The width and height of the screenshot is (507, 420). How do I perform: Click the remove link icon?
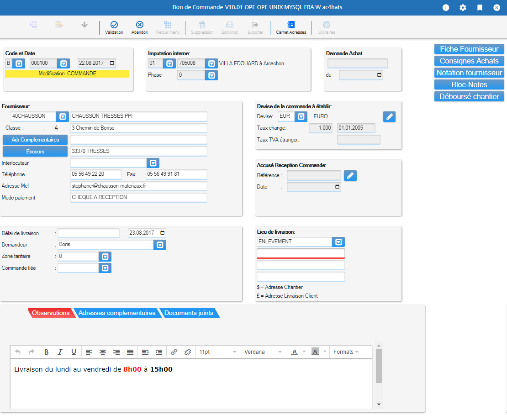tap(188, 352)
